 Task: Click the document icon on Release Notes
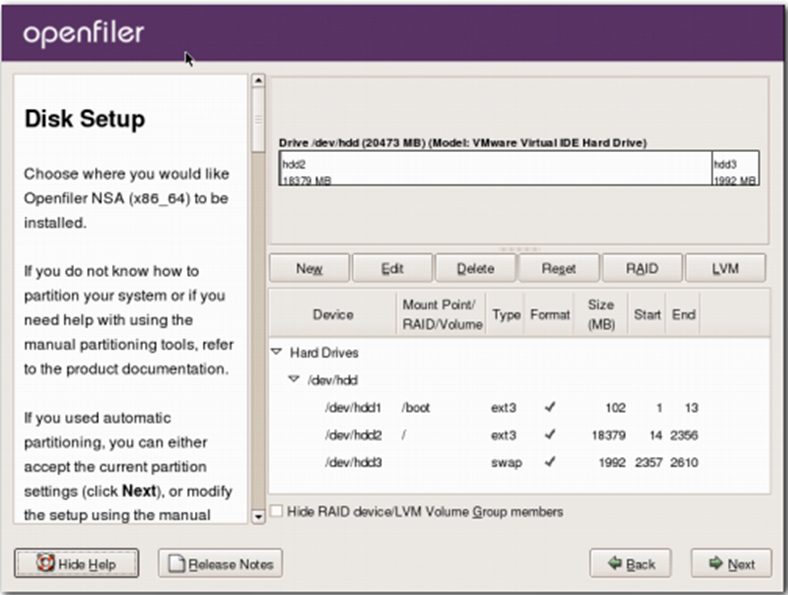[x=176, y=563]
